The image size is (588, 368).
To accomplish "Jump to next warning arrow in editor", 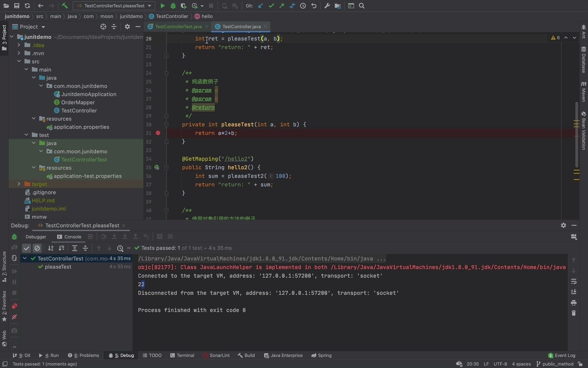I will pyautogui.click(x=574, y=38).
